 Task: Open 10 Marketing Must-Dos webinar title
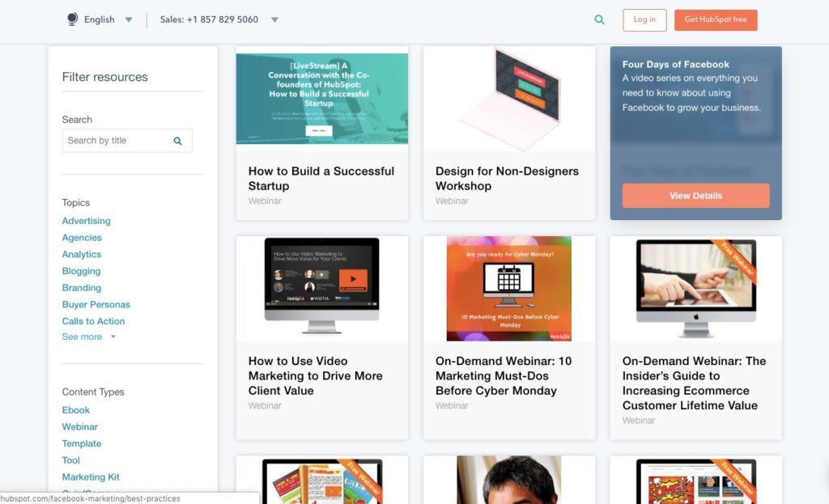point(504,375)
